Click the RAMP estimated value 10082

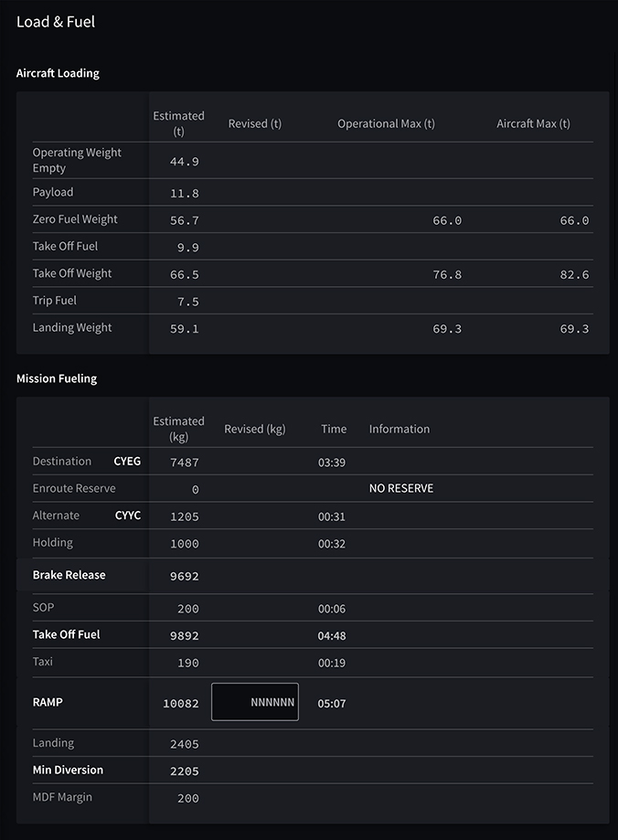181,704
